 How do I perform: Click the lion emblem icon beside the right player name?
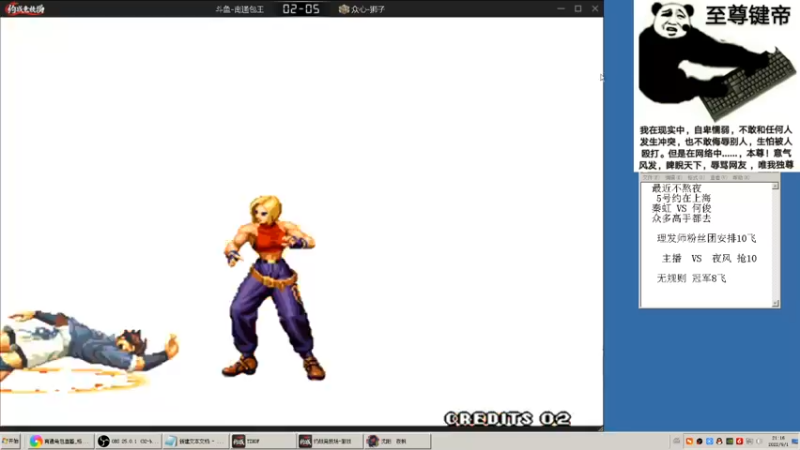(x=344, y=9)
